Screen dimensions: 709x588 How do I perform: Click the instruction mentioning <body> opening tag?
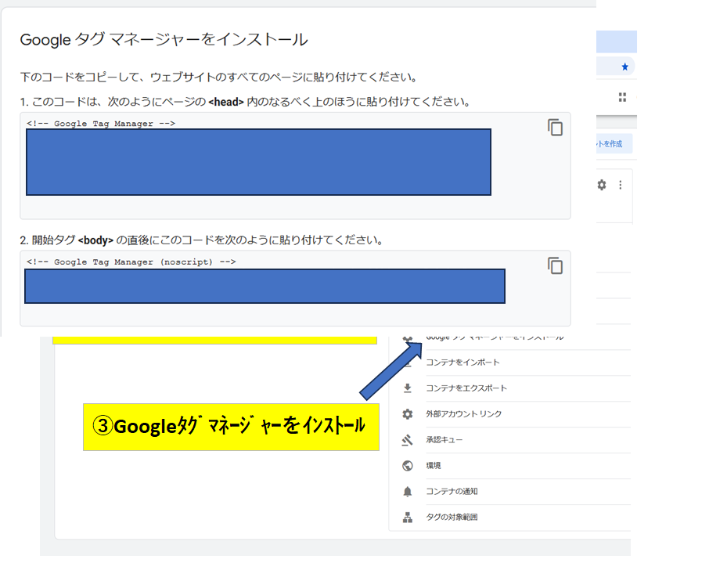coord(202,240)
